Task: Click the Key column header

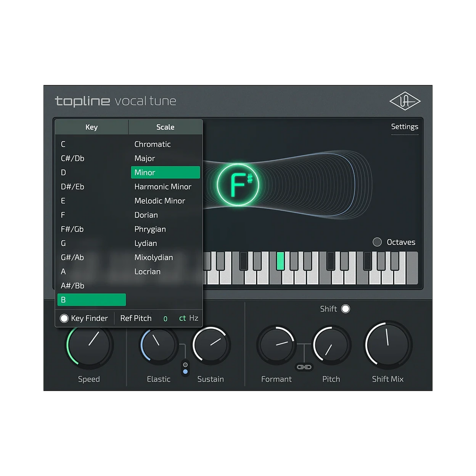Action: [x=92, y=127]
